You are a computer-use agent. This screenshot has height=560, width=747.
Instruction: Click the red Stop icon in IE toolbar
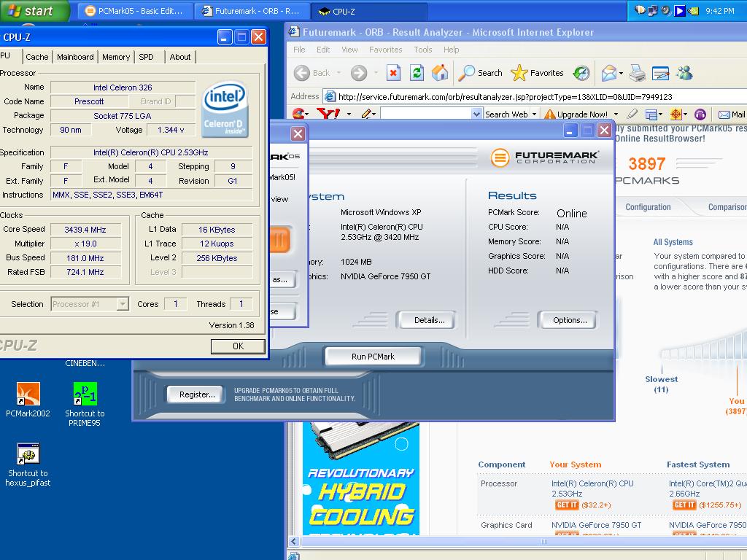[x=393, y=73]
